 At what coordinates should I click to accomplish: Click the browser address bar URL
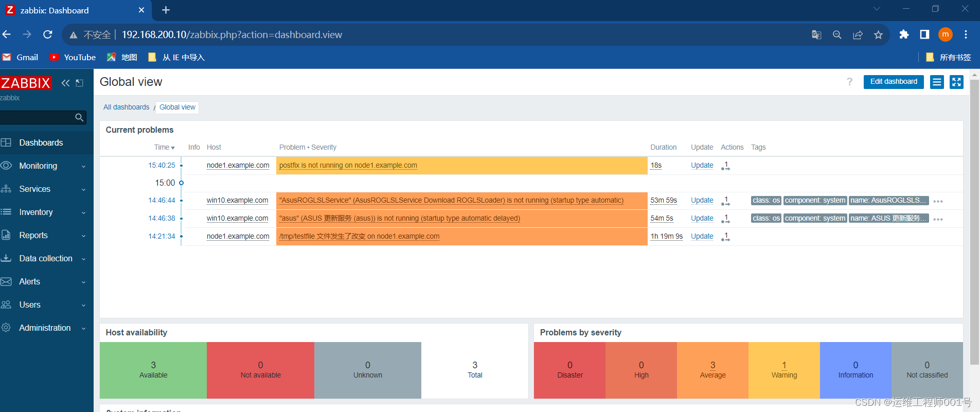[x=232, y=34]
